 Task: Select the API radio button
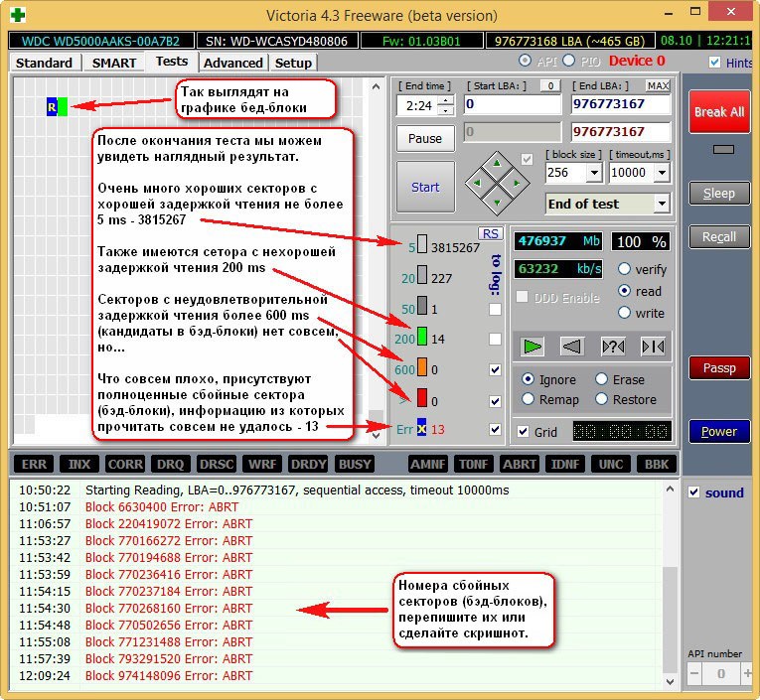tap(525, 61)
